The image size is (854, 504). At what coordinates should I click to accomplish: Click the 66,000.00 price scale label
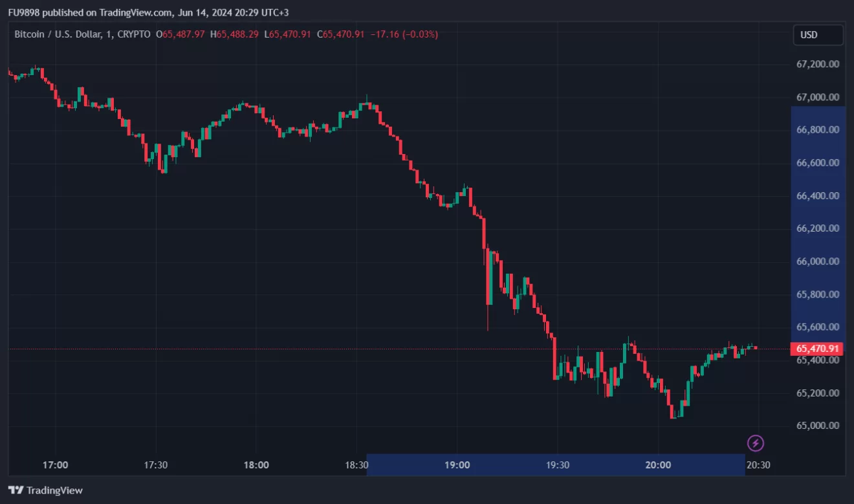(818, 261)
